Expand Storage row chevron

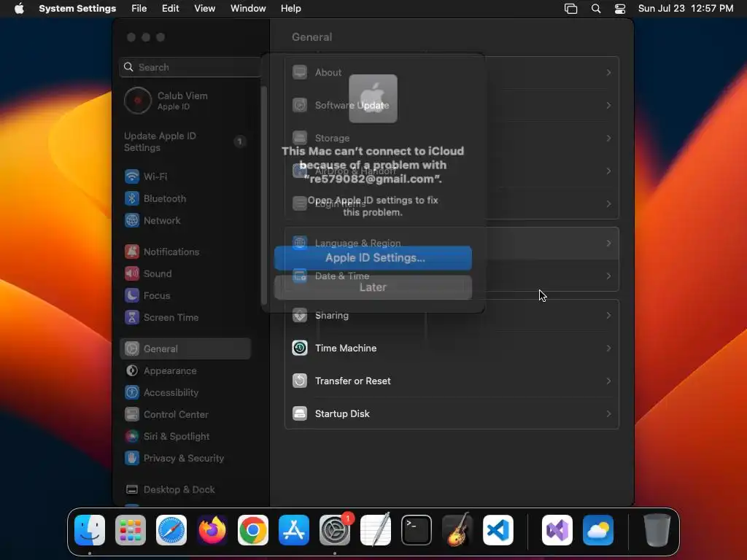(608, 138)
